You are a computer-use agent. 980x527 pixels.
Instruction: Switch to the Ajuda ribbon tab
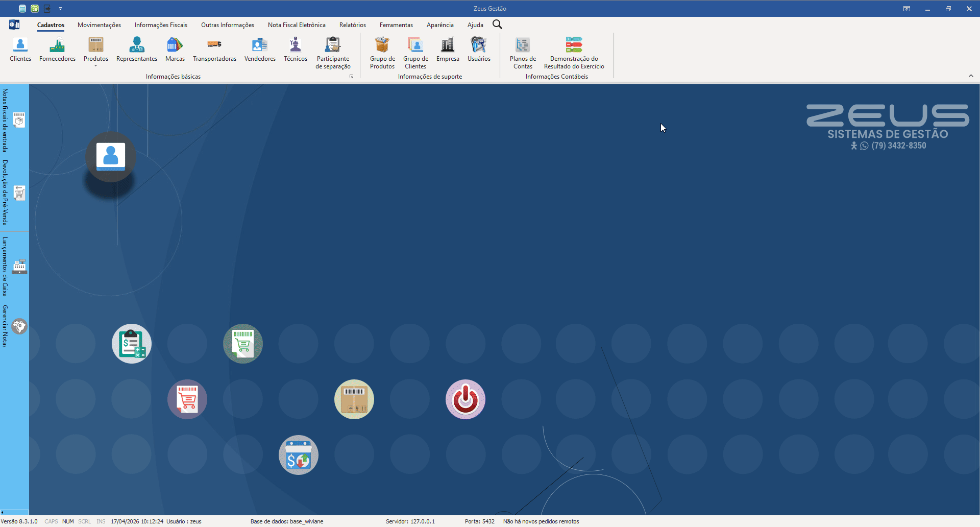(475, 25)
